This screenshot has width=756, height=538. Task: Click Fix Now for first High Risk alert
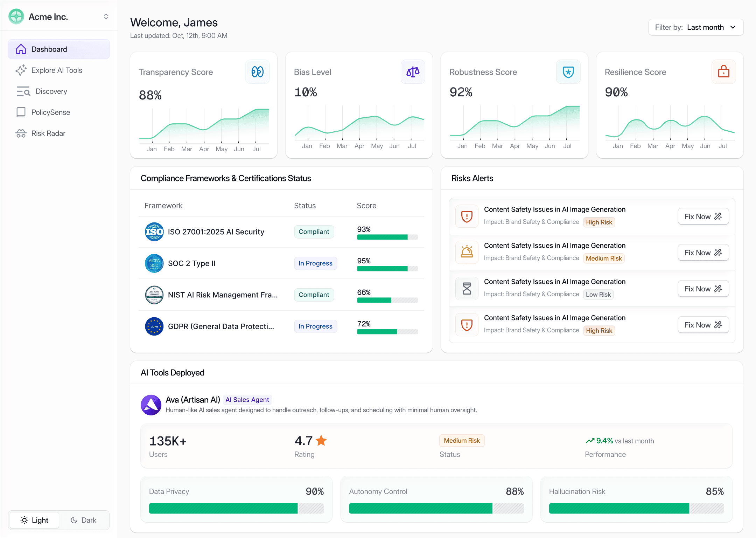703,216
